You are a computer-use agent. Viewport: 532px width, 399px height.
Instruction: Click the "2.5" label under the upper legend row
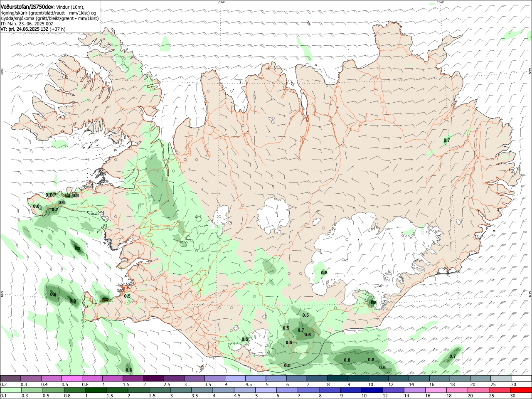pyautogui.click(x=167, y=384)
